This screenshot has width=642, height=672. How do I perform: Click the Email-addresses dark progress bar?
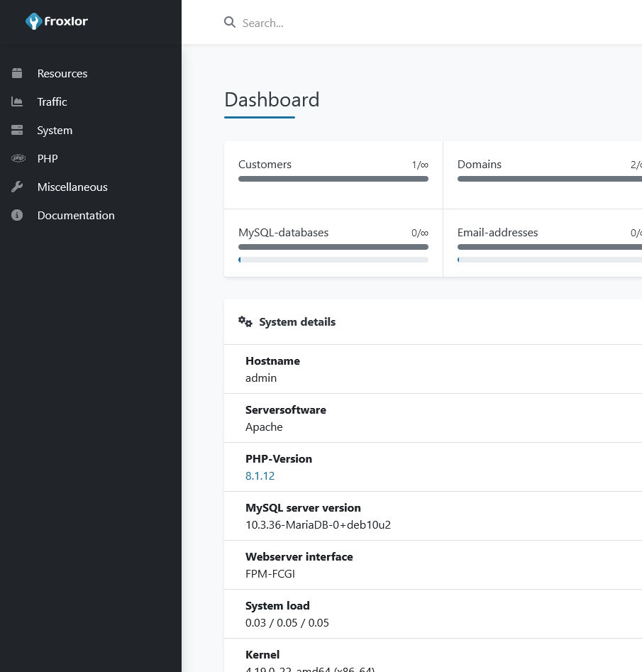point(550,247)
